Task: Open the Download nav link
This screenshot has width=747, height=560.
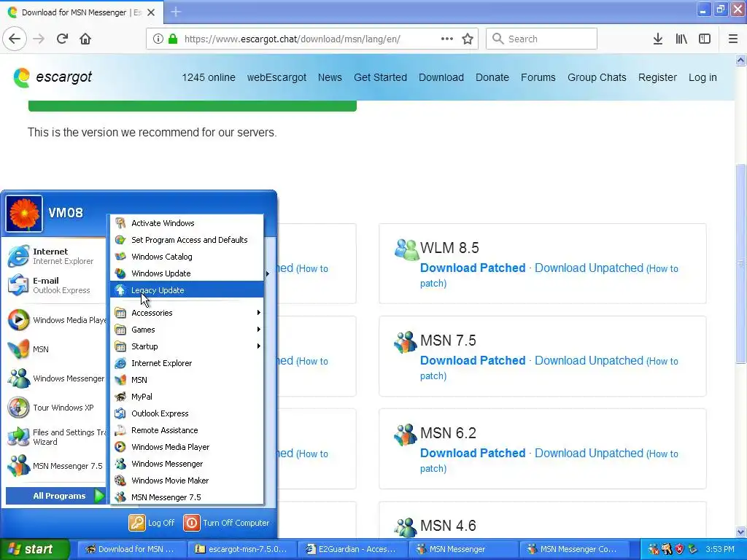Action: [x=441, y=77]
